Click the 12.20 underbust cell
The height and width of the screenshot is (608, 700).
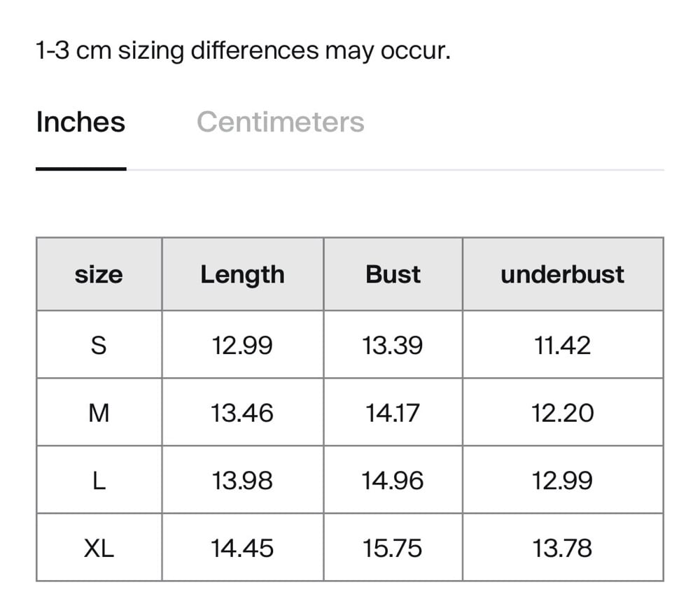562,413
